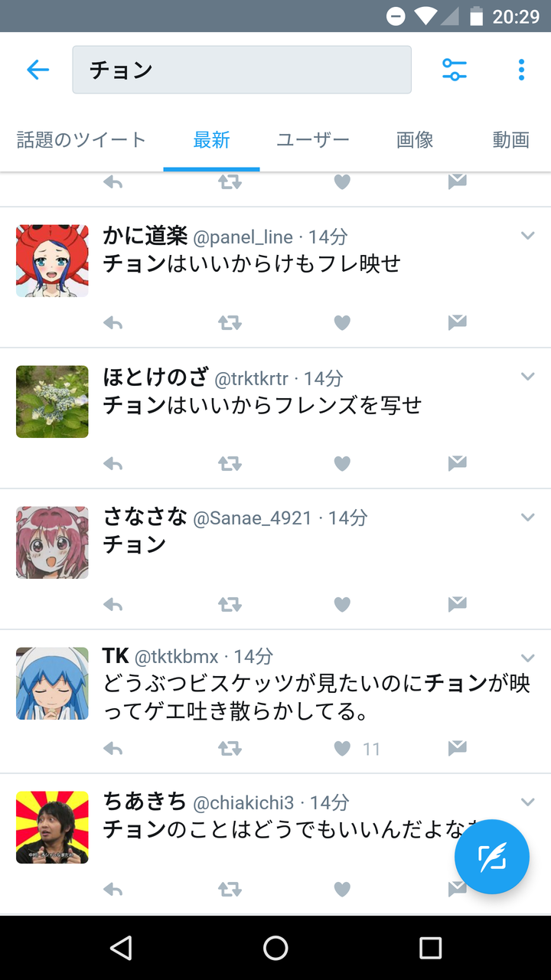Open the @chiakichi3 user name link
Screen dimensions: 551x980
pos(243,802)
